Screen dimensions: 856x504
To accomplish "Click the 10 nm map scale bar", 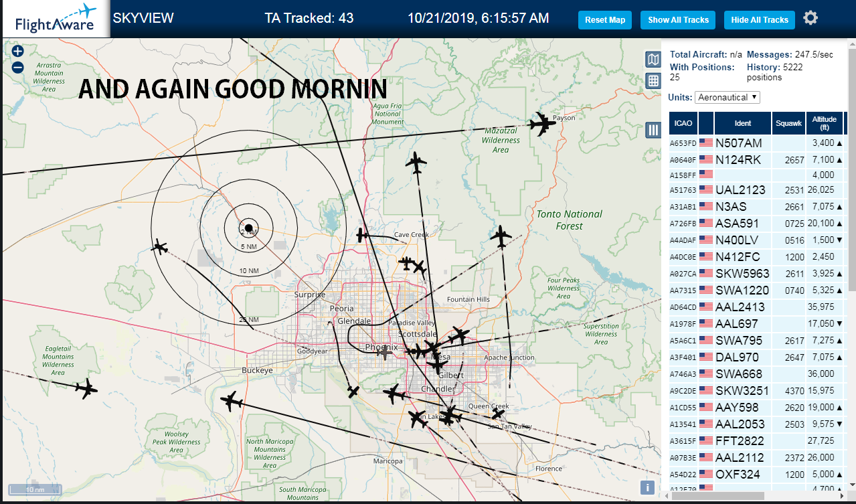I will coord(35,490).
